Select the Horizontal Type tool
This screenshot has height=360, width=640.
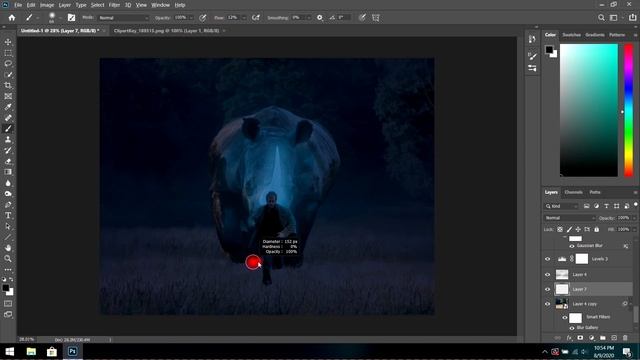pyautogui.click(x=8, y=215)
